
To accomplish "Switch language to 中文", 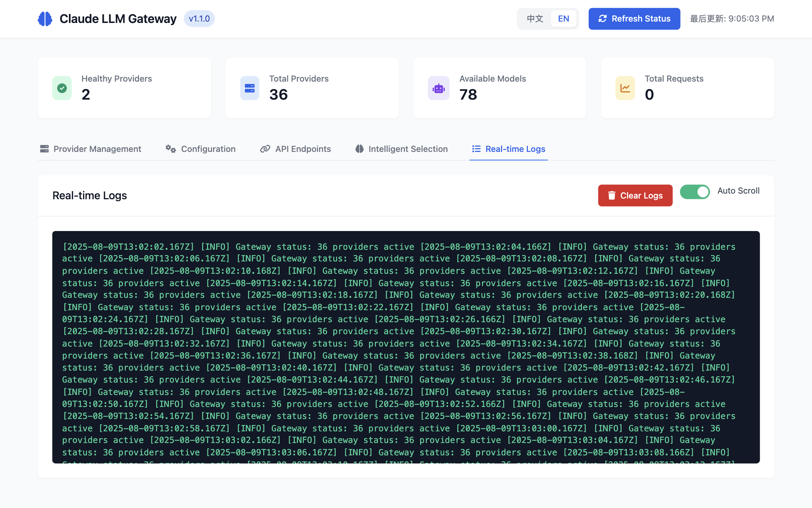I will pos(535,19).
